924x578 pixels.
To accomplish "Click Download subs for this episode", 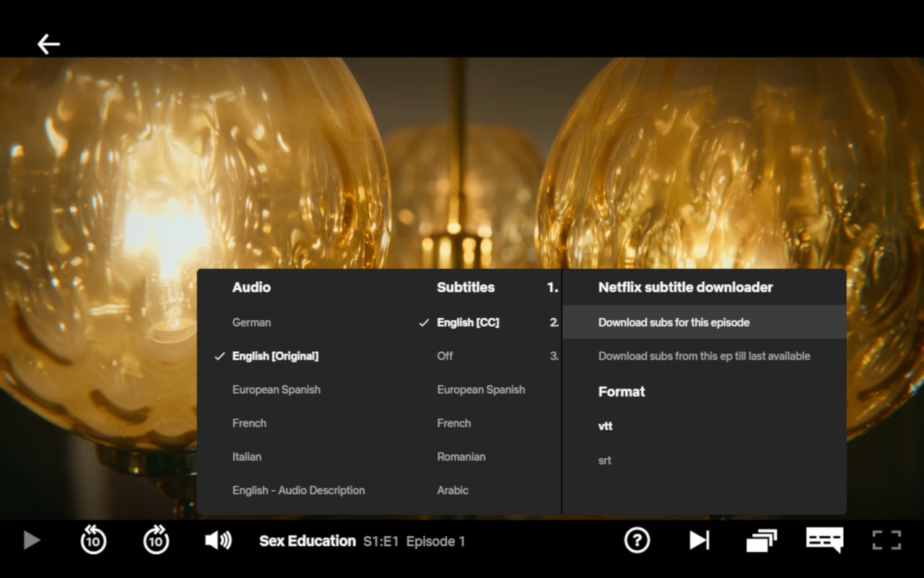I will point(704,322).
